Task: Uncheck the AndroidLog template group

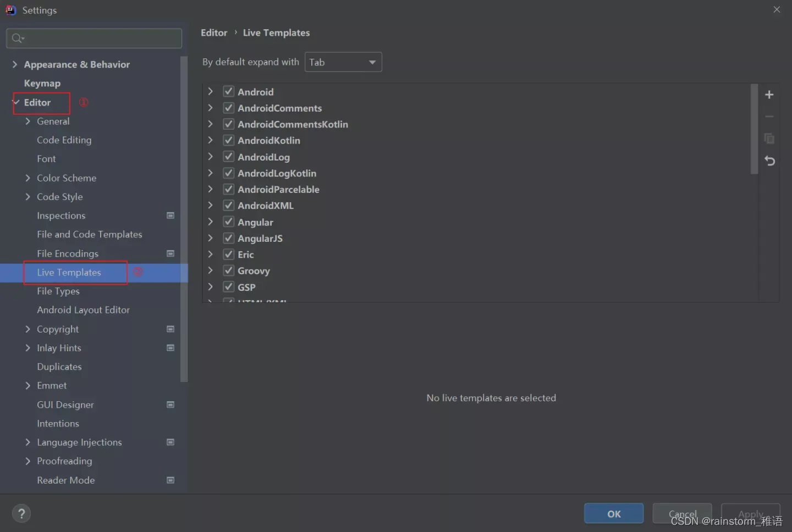Action: tap(229, 157)
